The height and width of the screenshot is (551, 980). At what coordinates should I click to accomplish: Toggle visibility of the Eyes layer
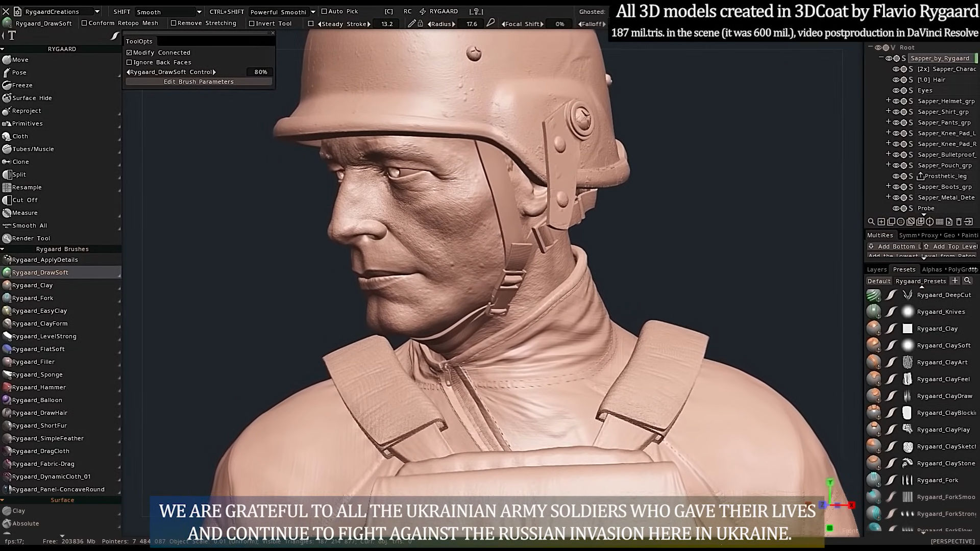[895, 90]
